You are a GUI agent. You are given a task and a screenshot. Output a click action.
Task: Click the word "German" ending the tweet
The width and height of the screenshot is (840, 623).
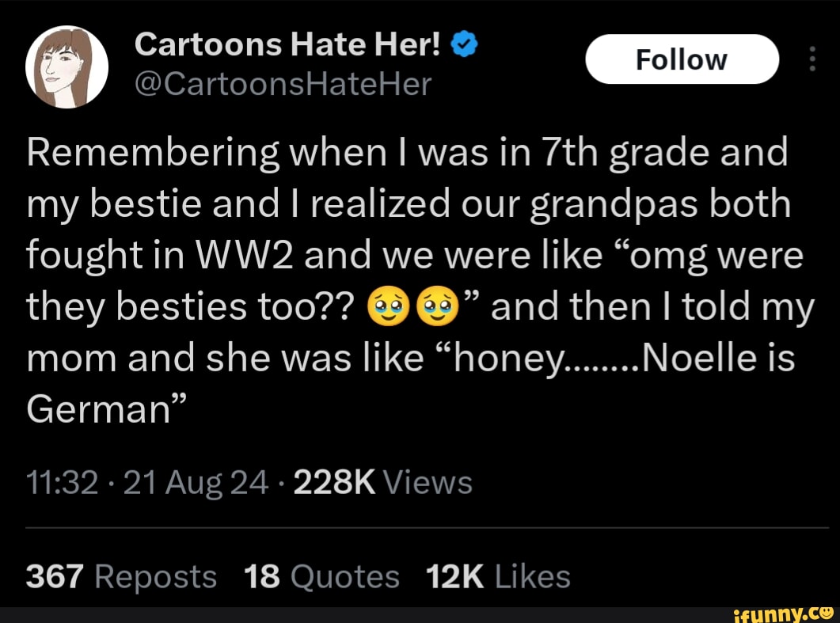[x=99, y=410]
